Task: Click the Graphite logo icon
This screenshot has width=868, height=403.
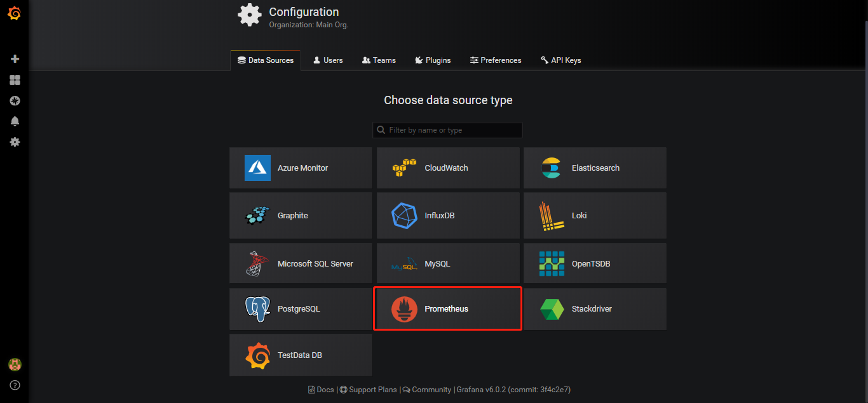Action: [x=257, y=216]
